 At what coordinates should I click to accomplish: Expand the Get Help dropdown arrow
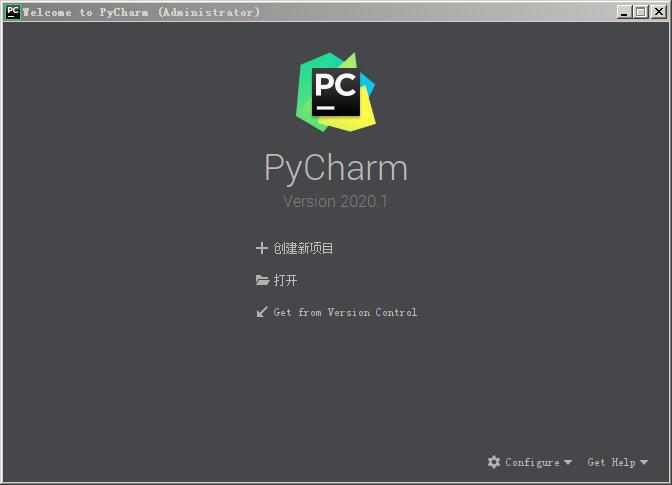tap(644, 462)
